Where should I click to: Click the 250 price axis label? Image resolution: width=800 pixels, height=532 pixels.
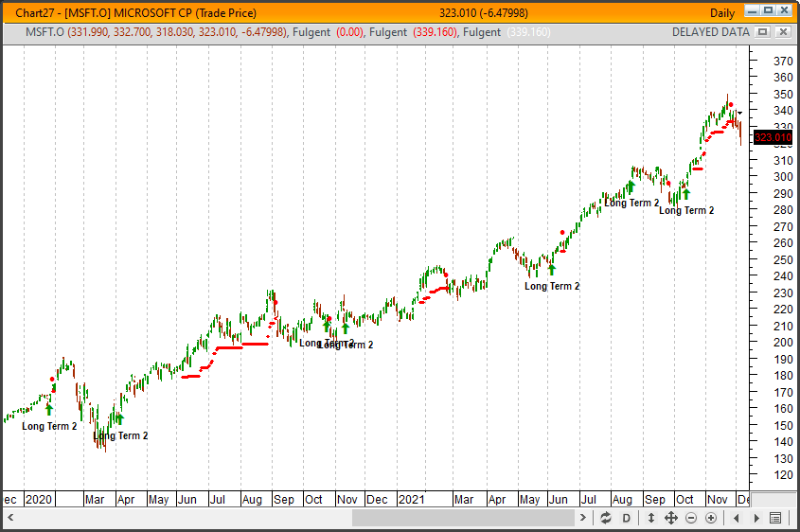point(783,259)
